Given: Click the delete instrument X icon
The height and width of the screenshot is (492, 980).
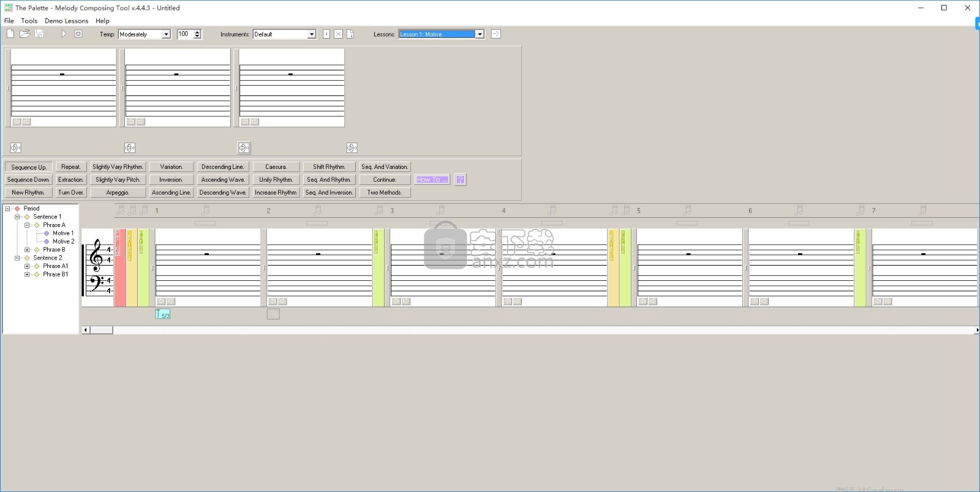Looking at the screenshot, I should click(x=338, y=34).
